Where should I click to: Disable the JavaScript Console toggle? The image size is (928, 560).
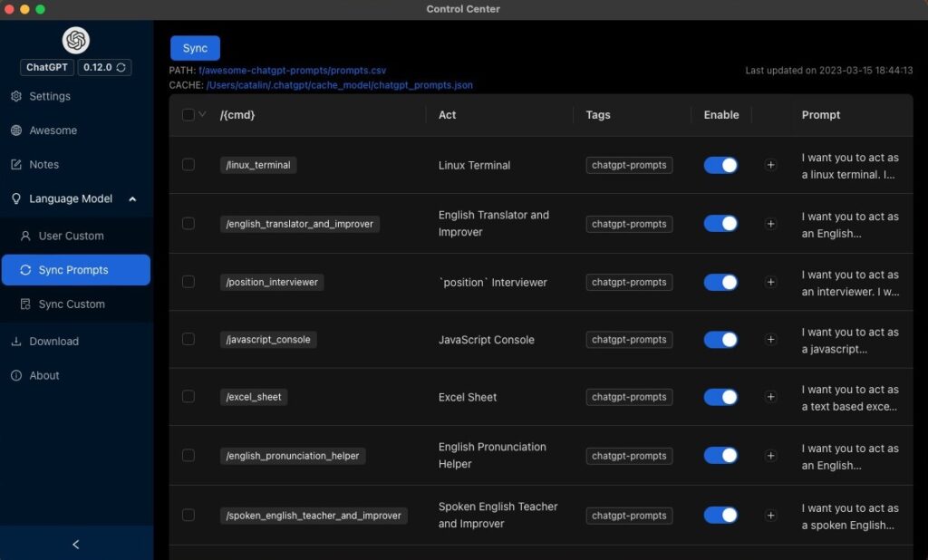720,340
